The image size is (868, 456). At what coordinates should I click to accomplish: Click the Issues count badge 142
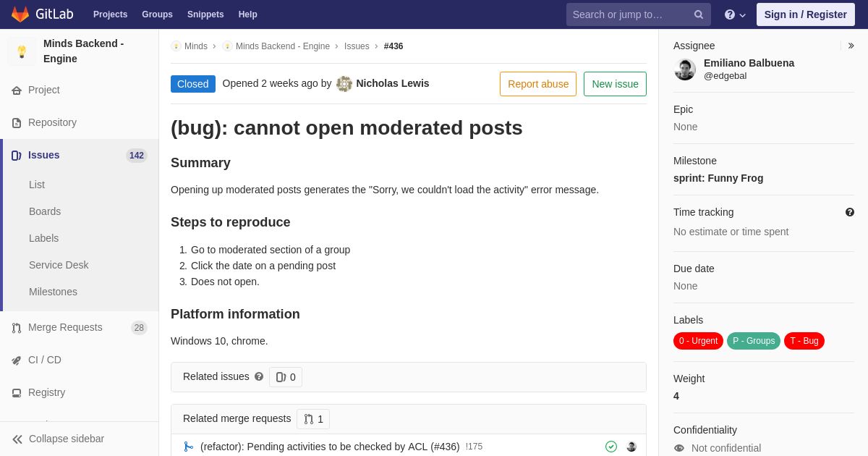click(137, 156)
